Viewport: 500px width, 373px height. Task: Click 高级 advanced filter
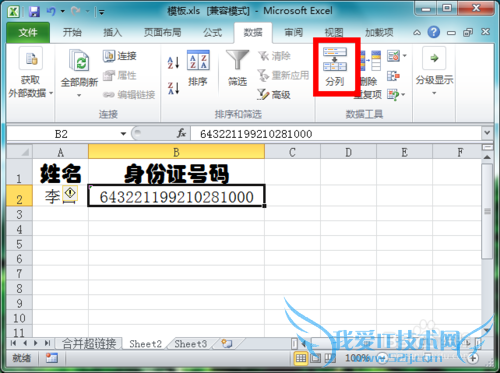click(274, 95)
